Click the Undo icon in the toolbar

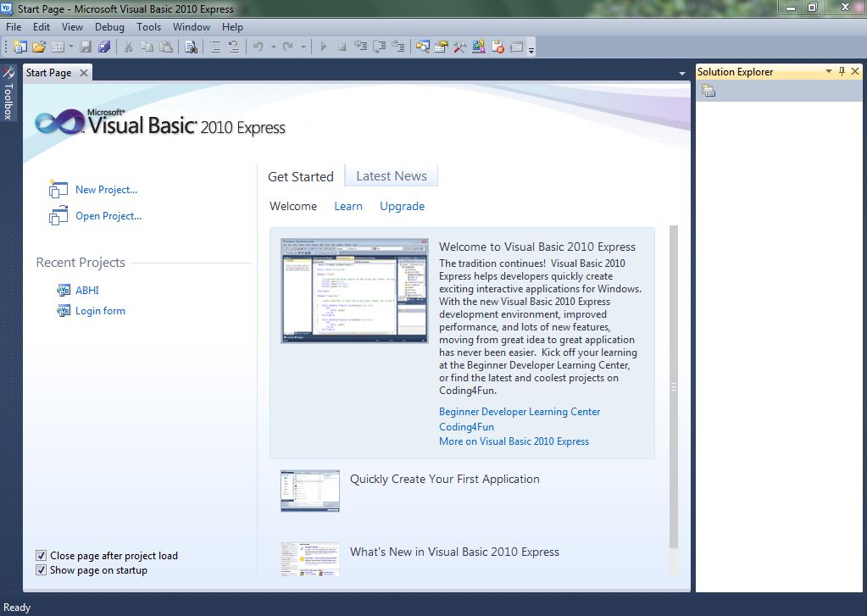[258, 47]
